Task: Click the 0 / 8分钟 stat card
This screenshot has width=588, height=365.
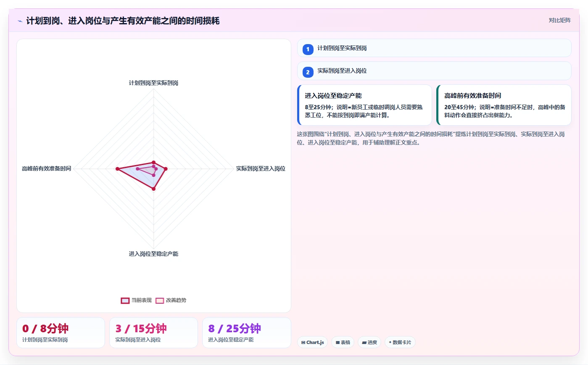Action: 61,333
